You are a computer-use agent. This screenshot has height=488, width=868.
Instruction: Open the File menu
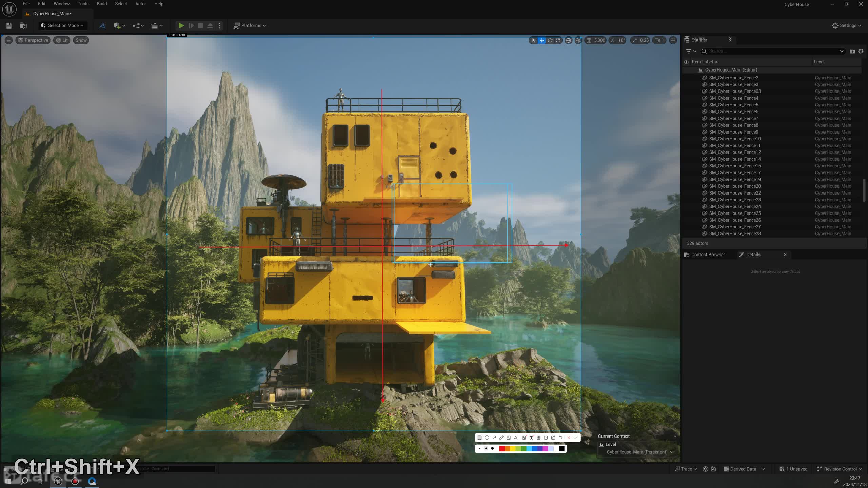(26, 4)
